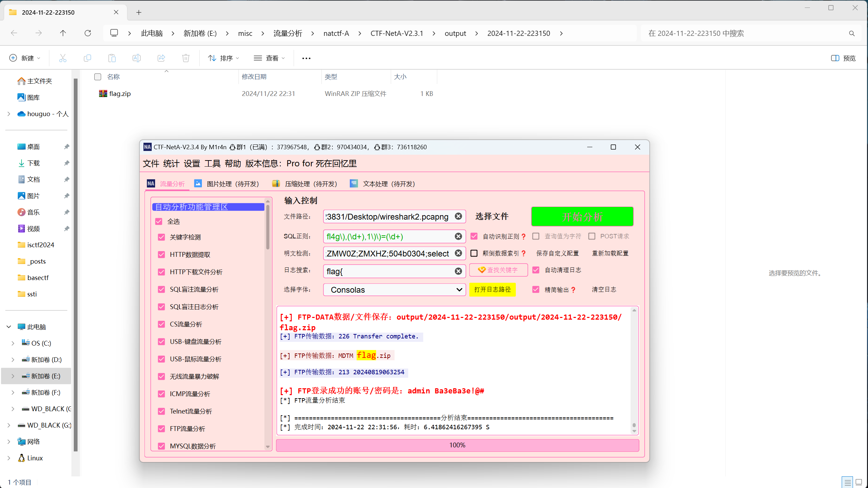The image size is (868, 488).
Task: Clear the SQL regex field
Action: tap(458, 236)
